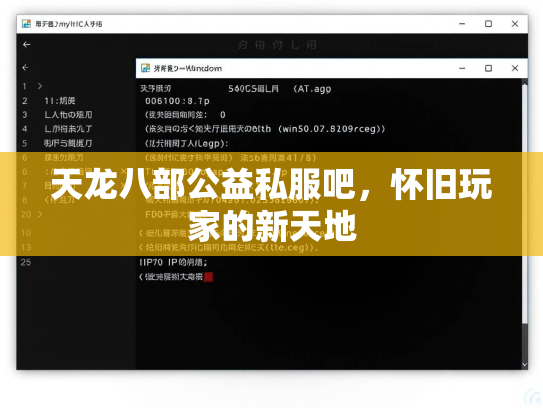Click the vertical scrollbar track in inner window
This screenshot has height=408, width=543.
525,222
